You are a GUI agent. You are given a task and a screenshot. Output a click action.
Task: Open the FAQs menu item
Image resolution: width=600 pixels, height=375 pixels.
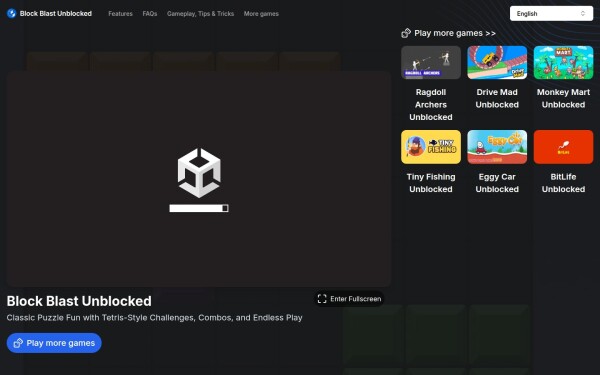[150, 14]
